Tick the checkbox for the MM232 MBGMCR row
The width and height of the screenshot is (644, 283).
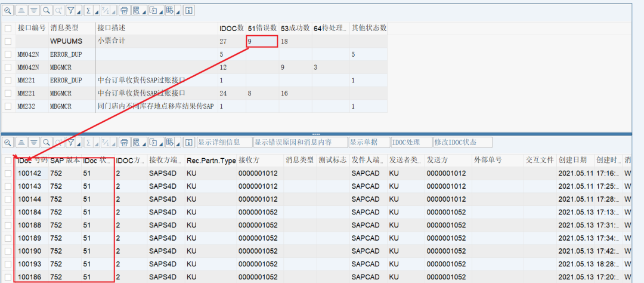point(8,106)
